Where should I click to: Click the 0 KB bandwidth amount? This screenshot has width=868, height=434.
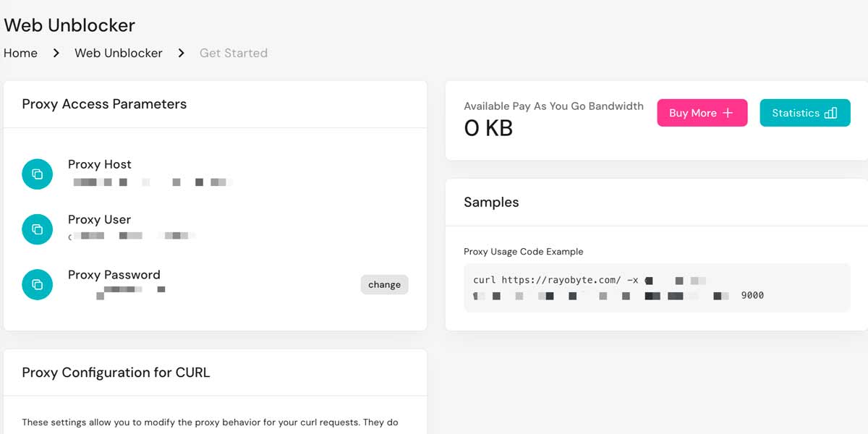point(488,129)
